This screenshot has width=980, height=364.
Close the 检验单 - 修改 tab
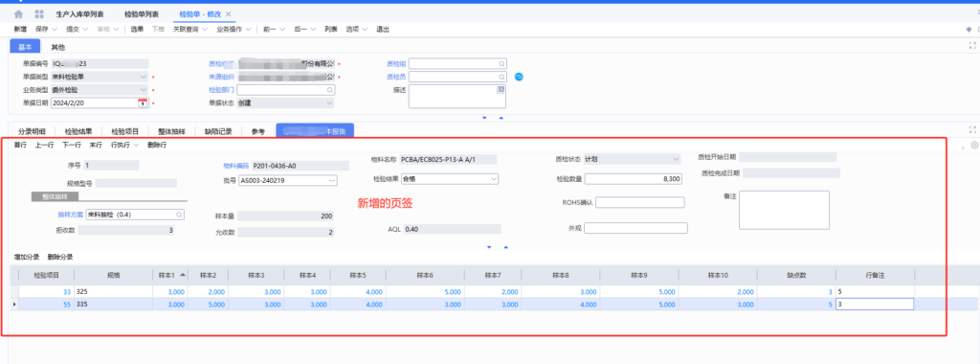coord(228,13)
